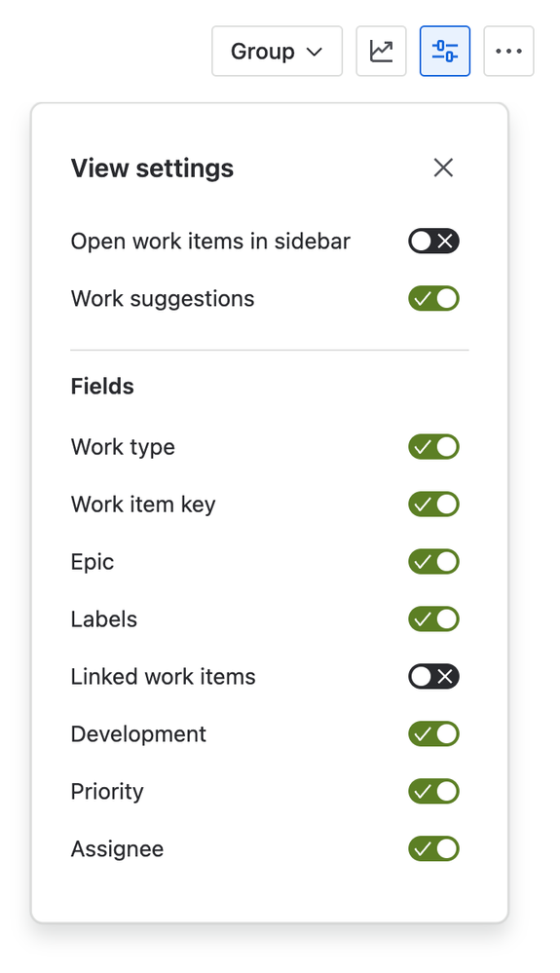The height and width of the screenshot is (973, 560).
Task: Enable Linked work items field
Action: (433, 676)
